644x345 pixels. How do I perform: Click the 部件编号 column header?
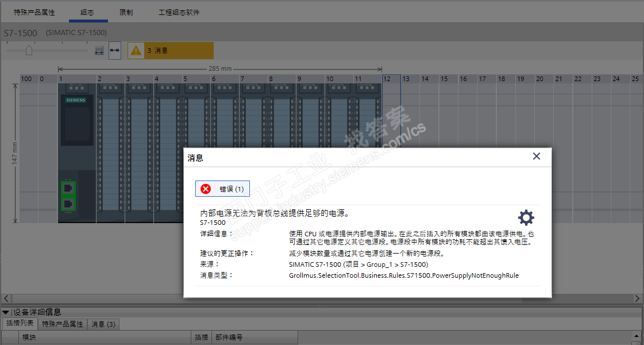(254, 337)
